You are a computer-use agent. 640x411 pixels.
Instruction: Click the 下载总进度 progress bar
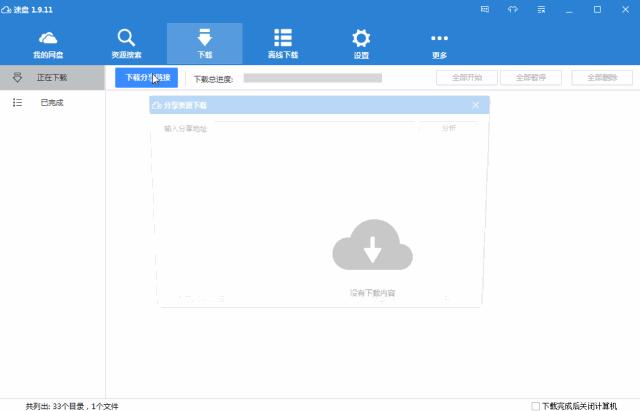313,78
